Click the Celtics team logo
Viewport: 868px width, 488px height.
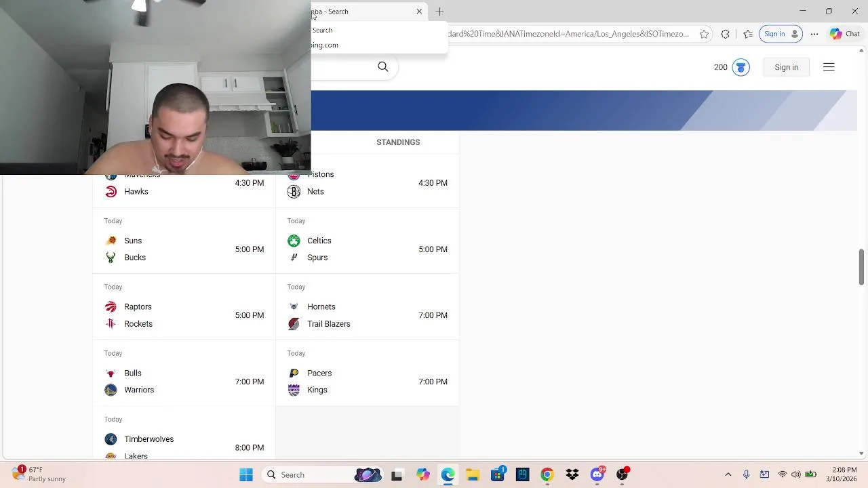(x=294, y=241)
